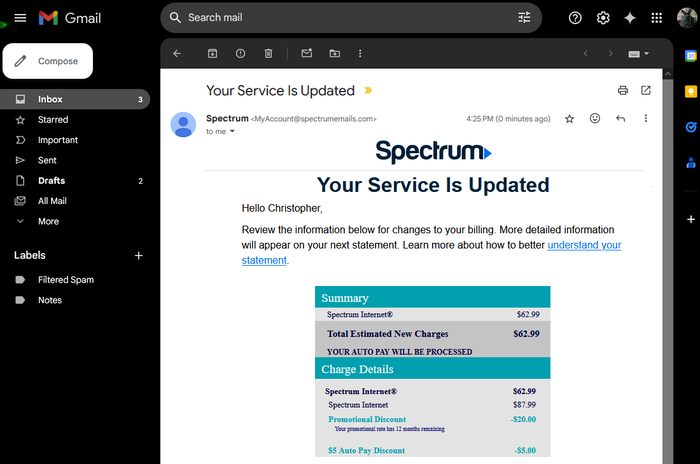The width and height of the screenshot is (700, 464).
Task: Click the 'Total Estimated New Charges' row
Action: (x=433, y=334)
